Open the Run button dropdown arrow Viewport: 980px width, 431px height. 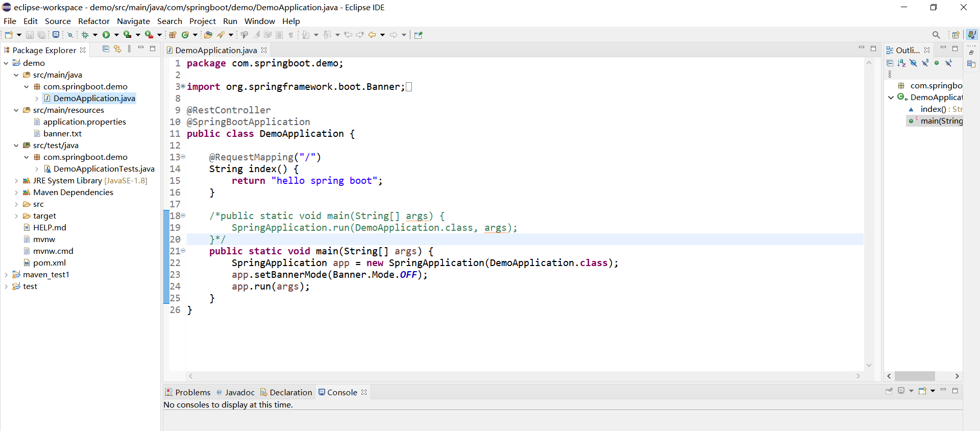[116, 35]
